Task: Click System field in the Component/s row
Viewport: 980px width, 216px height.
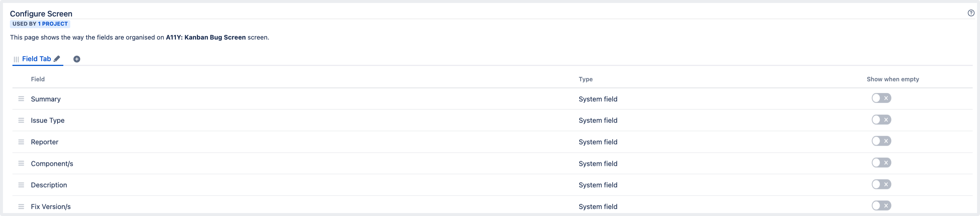Action: [598, 164]
